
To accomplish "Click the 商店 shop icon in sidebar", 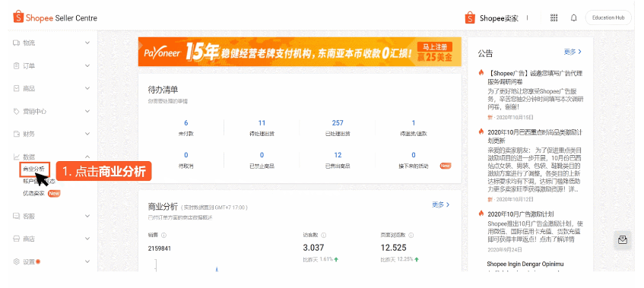I will click(17, 239).
